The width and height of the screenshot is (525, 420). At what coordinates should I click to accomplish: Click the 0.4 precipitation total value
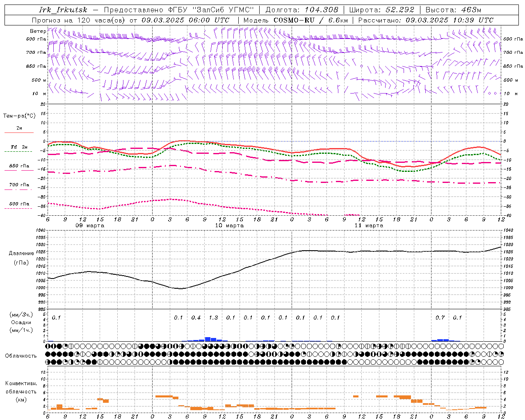[x=196, y=317]
